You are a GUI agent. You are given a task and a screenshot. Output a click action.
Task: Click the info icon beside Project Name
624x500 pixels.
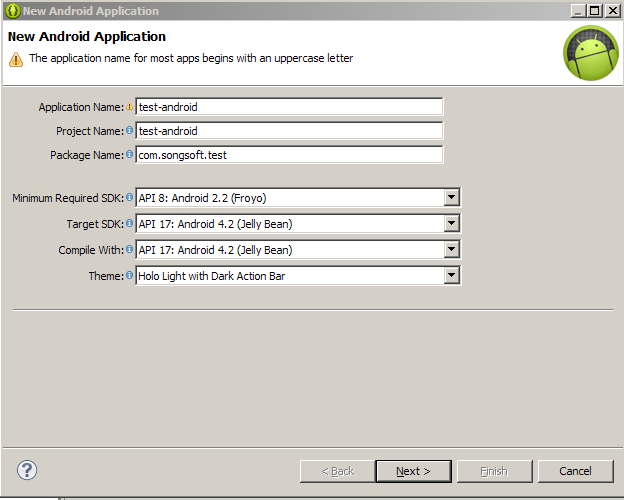[129, 130]
